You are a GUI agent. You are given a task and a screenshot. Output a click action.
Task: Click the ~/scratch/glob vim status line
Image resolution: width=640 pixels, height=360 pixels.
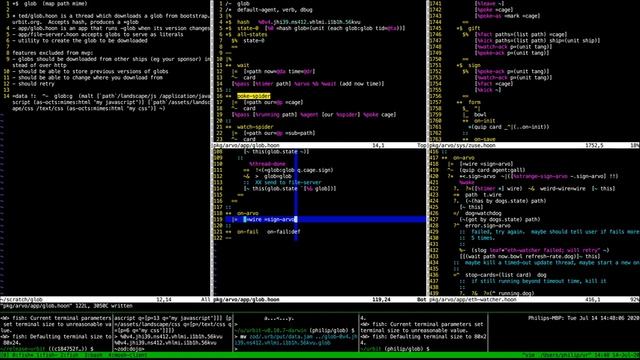point(105,300)
